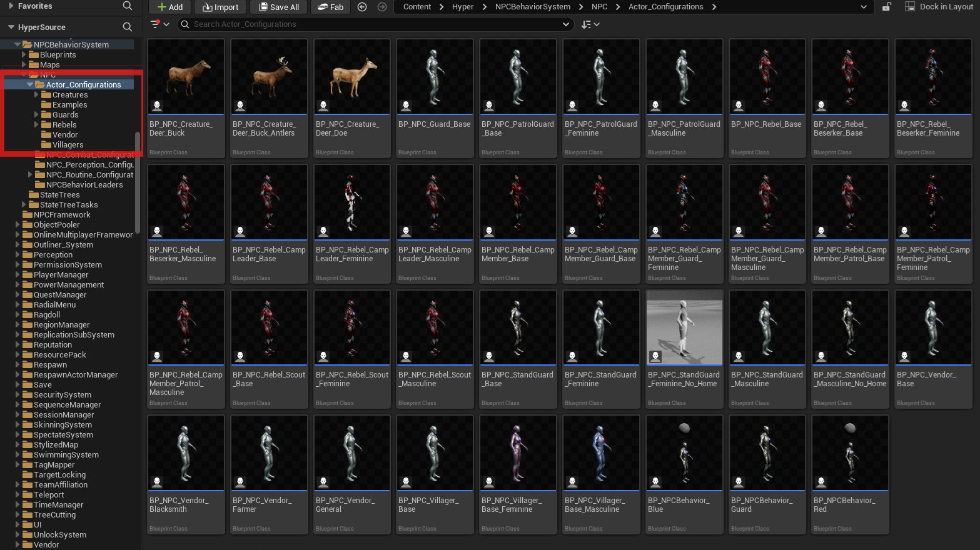Click the Add button in toolbar
980x550 pixels.
169,7
